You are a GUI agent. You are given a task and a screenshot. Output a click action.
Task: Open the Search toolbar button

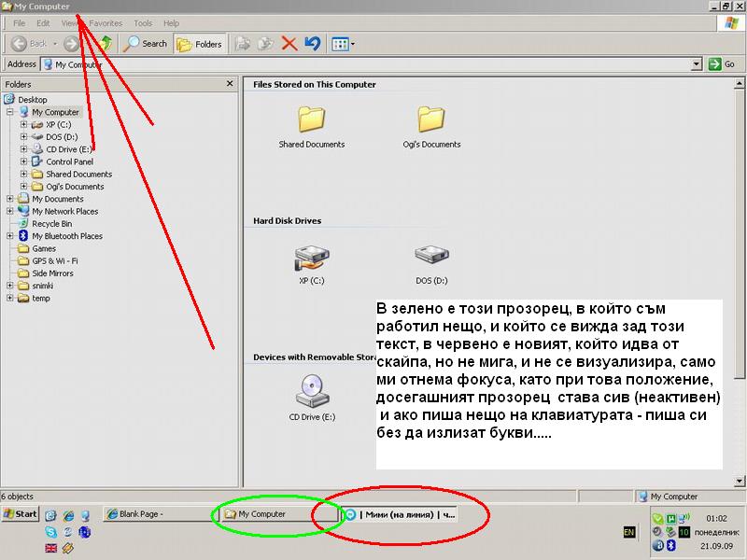[146, 43]
